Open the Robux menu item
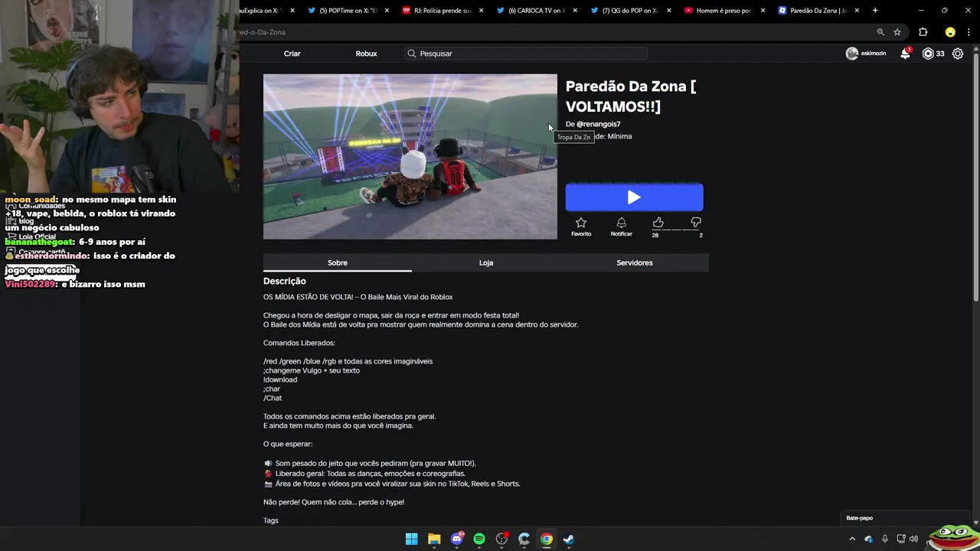 point(366,54)
